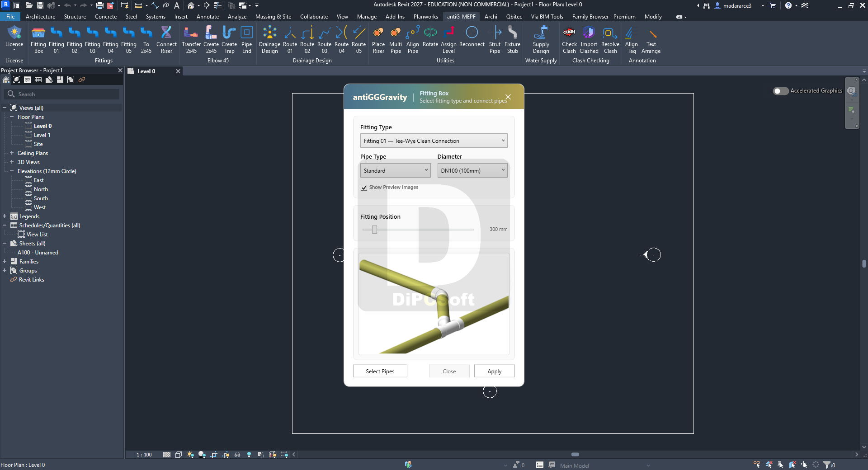
Task: Select the North elevation view
Action: pos(41,189)
